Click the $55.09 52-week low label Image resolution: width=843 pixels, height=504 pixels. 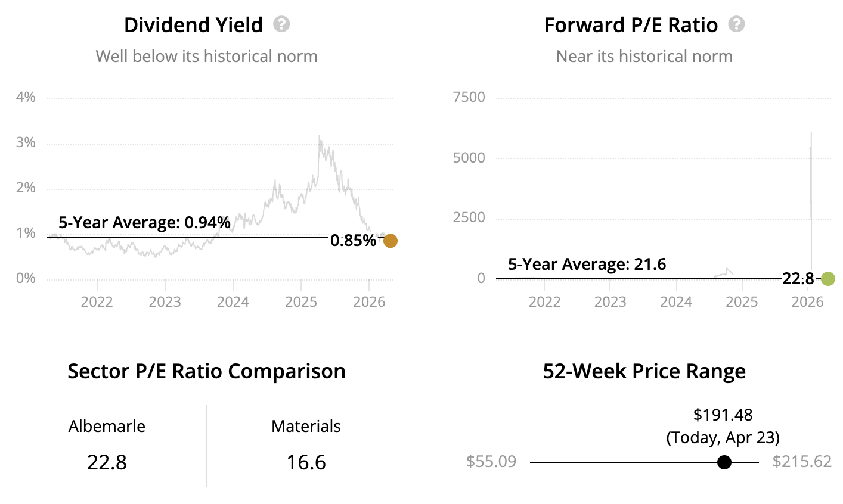pos(491,462)
